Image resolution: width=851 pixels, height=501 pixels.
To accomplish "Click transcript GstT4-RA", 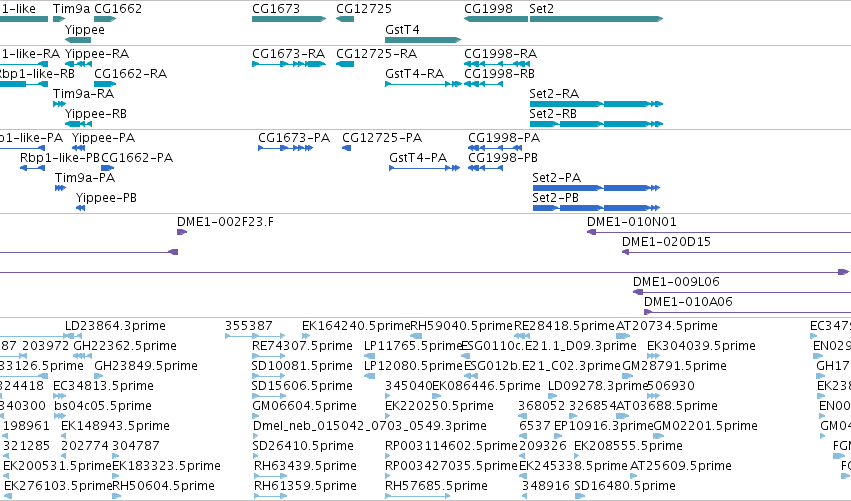I will click(423, 84).
